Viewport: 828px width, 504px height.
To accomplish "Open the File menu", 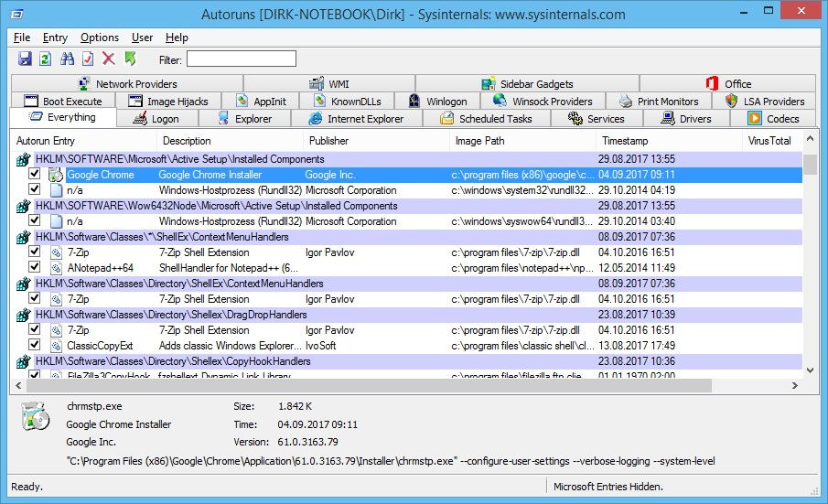I will tap(22, 38).
